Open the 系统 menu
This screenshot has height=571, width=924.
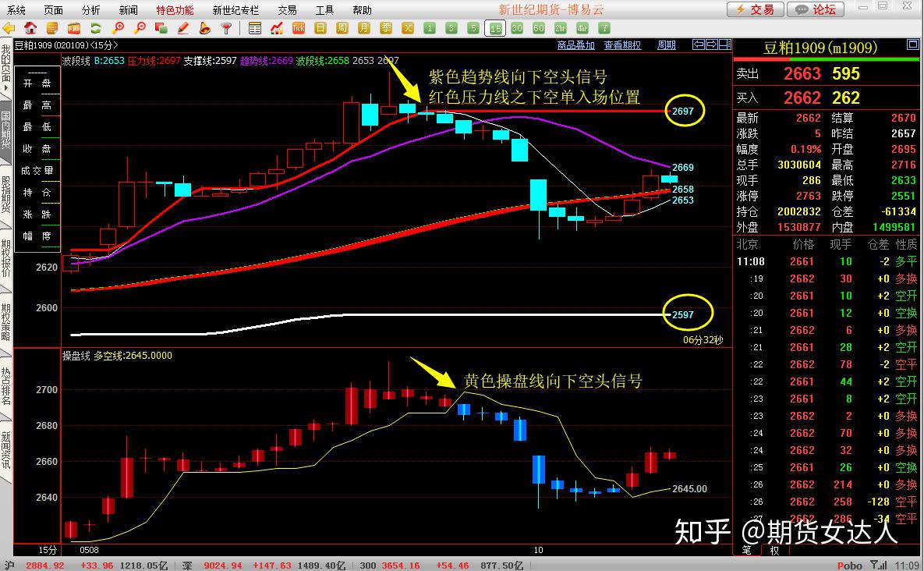pyautogui.click(x=16, y=10)
